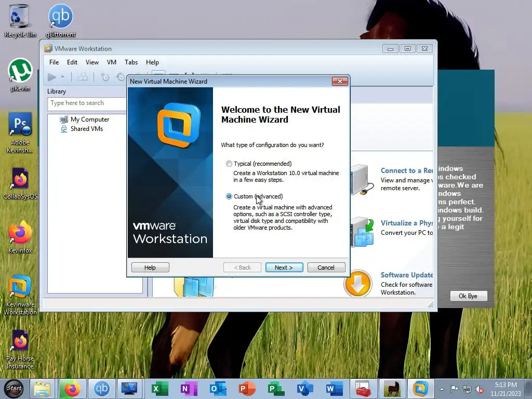
Task: Open File Explorer from taskbar
Action: coord(42,389)
